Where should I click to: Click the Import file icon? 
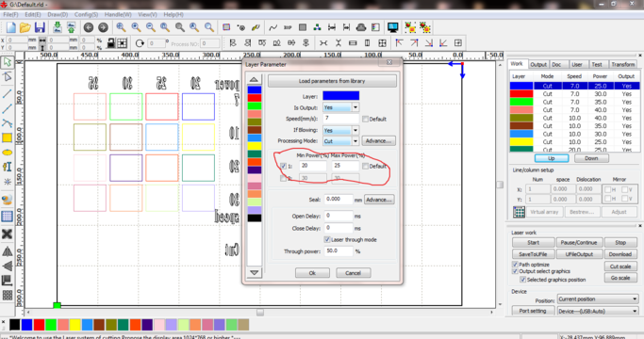click(58, 27)
